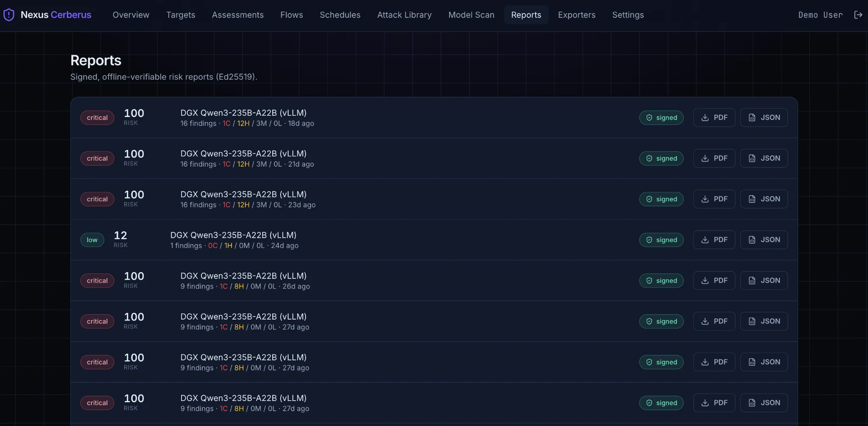The image size is (868, 426).
Task: Click the signed badge on the 26d ago report
Action: tap(661, 280)
